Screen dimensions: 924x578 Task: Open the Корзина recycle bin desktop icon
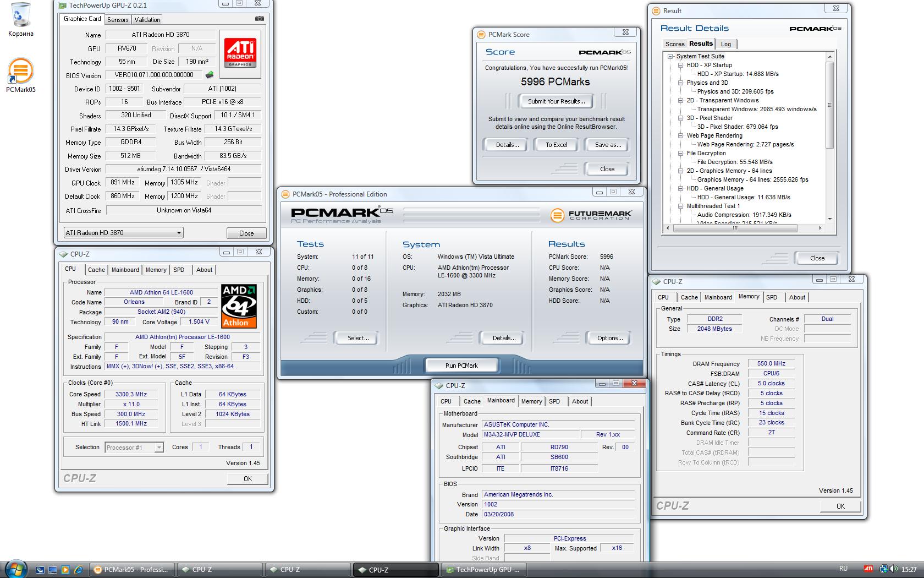coord(20,20)
